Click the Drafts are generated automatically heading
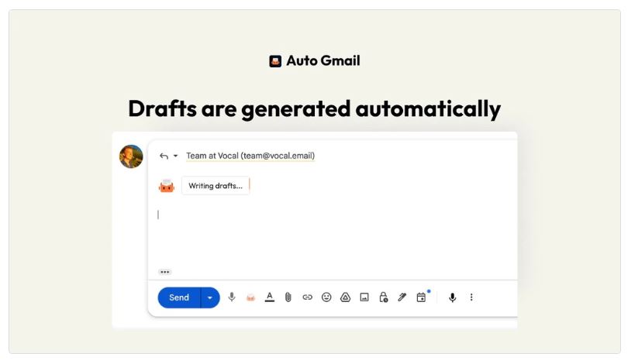Viewport: 628px width, 364px height. click(315, 108)
